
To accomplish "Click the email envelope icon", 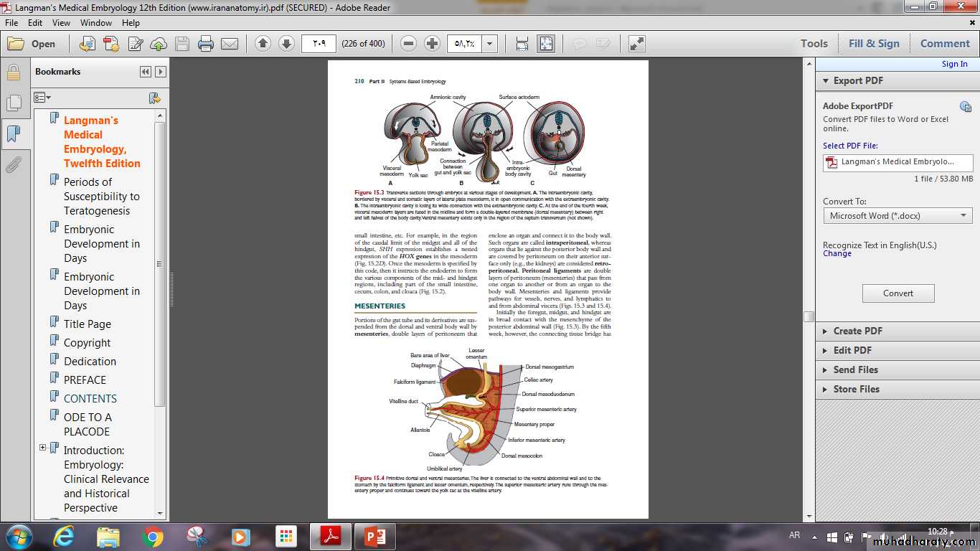I will (x=230, y=44).
